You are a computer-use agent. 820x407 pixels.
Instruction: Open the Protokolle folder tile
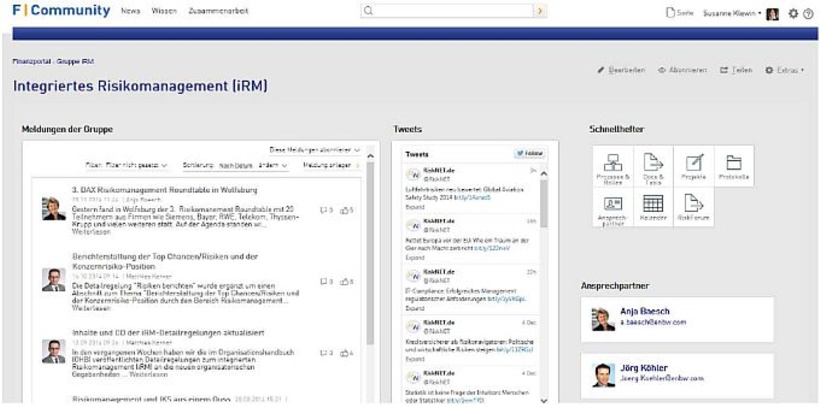734,166
